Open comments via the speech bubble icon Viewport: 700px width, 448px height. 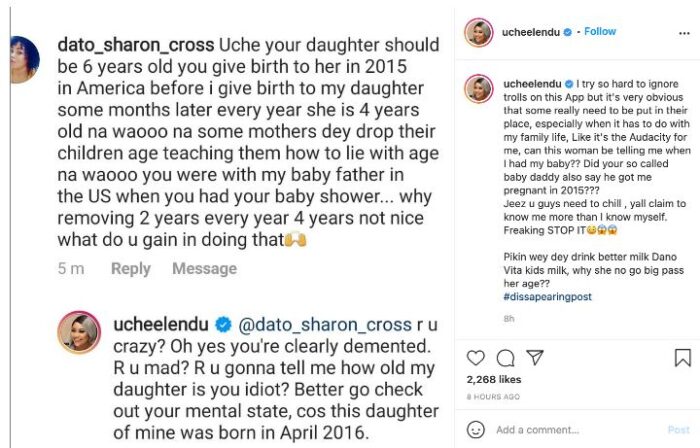(x=505, y=358)
